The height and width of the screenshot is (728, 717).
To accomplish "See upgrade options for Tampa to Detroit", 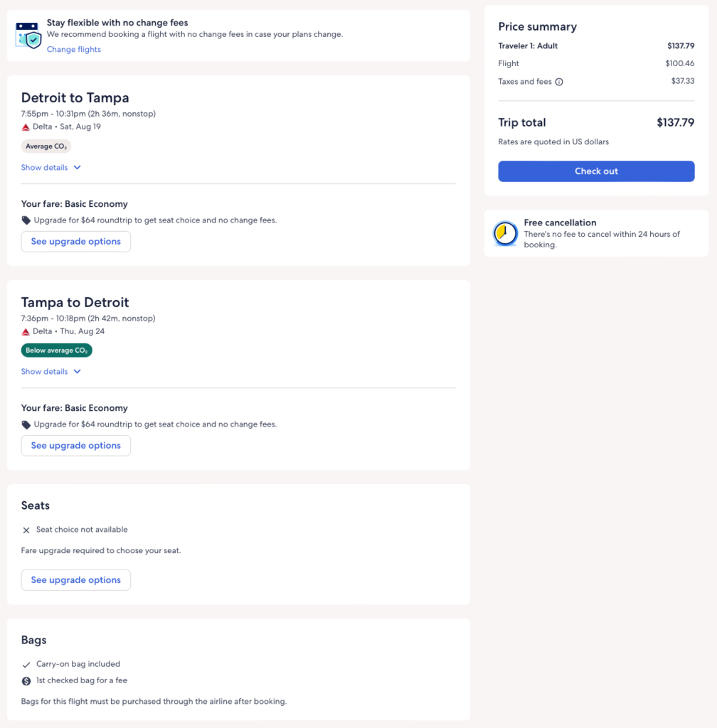I will (76, 446).
